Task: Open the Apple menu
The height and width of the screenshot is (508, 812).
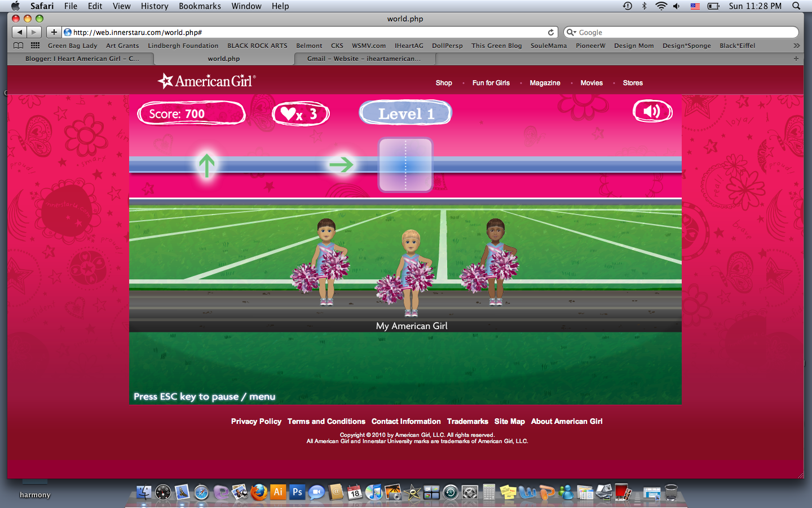Action: (x=15, y=6)
